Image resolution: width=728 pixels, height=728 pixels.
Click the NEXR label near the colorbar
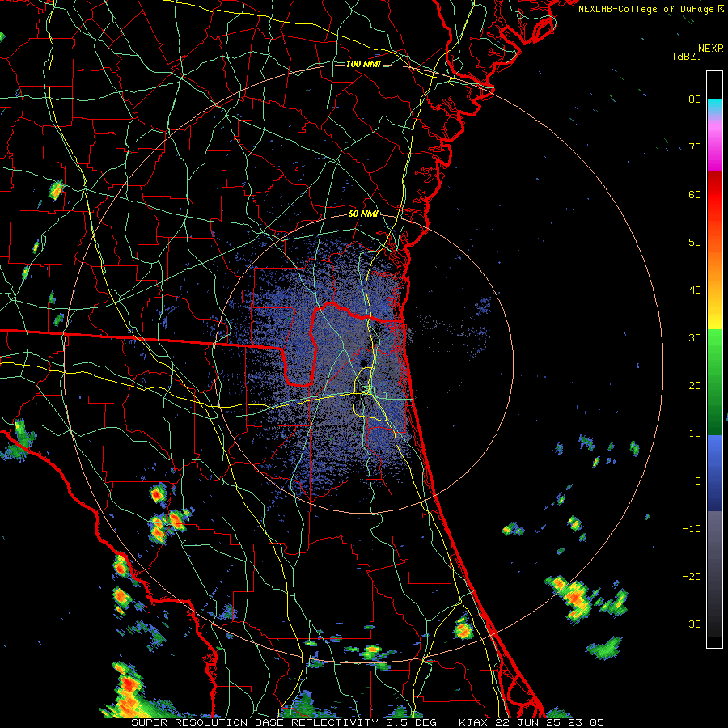pyautogui.click(x=710, y=49)
